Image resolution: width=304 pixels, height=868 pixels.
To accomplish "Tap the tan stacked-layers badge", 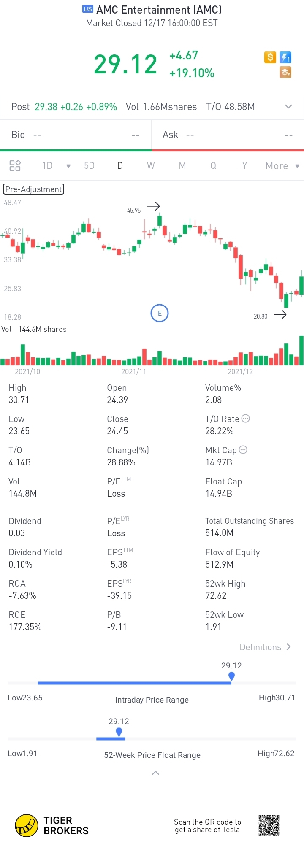I will (286, 73).
